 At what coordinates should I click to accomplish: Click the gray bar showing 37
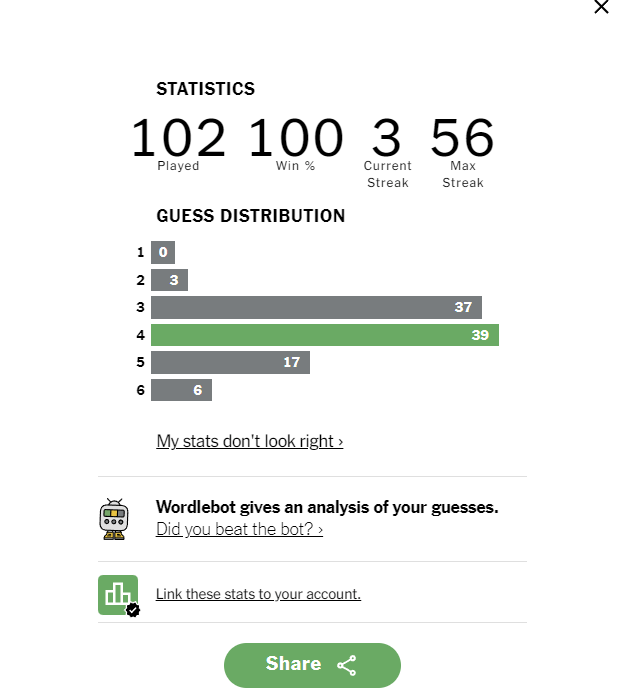click(x=316, y=307)
